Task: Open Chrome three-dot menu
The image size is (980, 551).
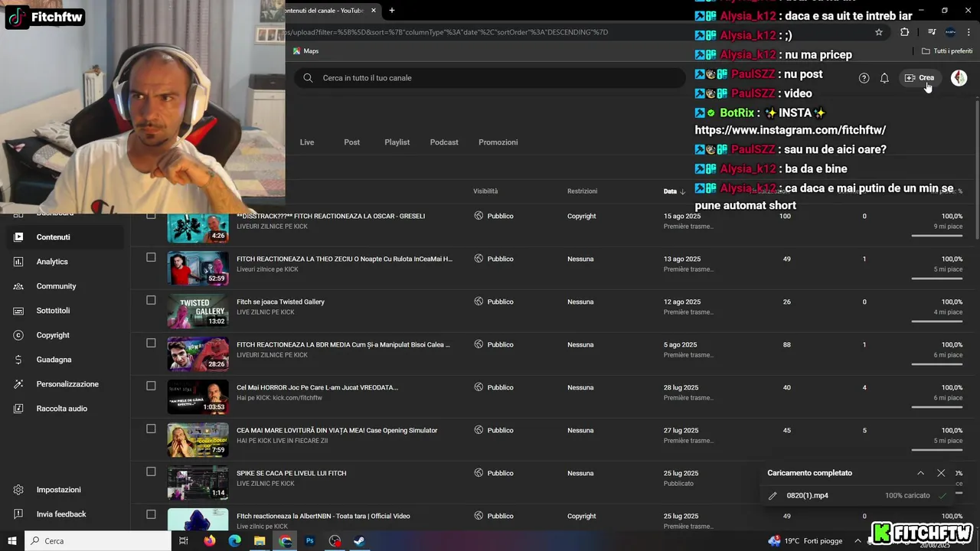Action: (969, 32)
